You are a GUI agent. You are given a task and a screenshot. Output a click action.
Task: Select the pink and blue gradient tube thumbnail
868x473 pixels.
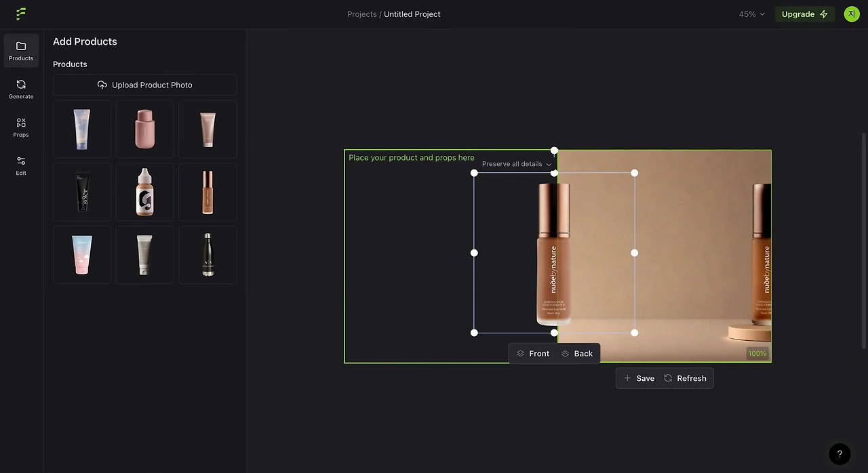(82, 255)
